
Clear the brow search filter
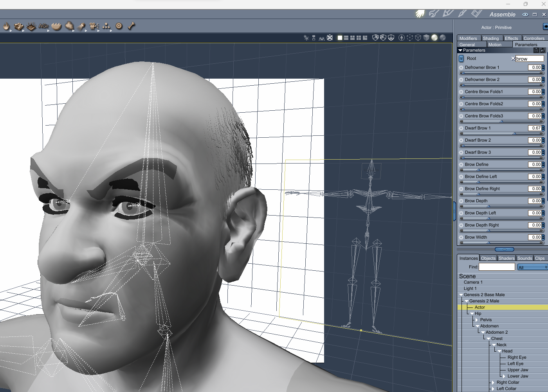click(x=513, y=58)
